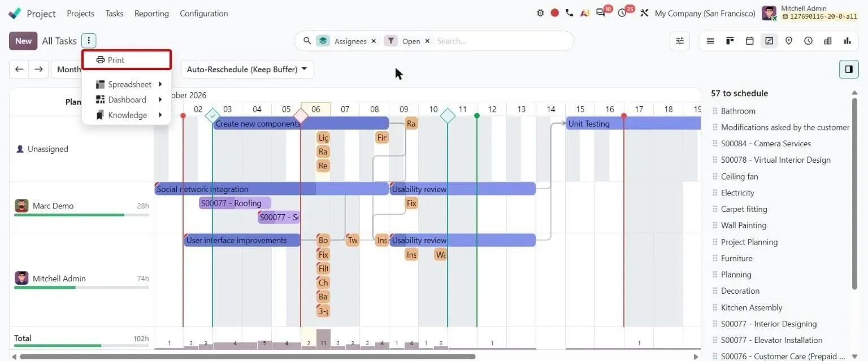This screenshot has width=868, height=361.
Task: Open the debug bug icon menu
Action: click(540, 13)
